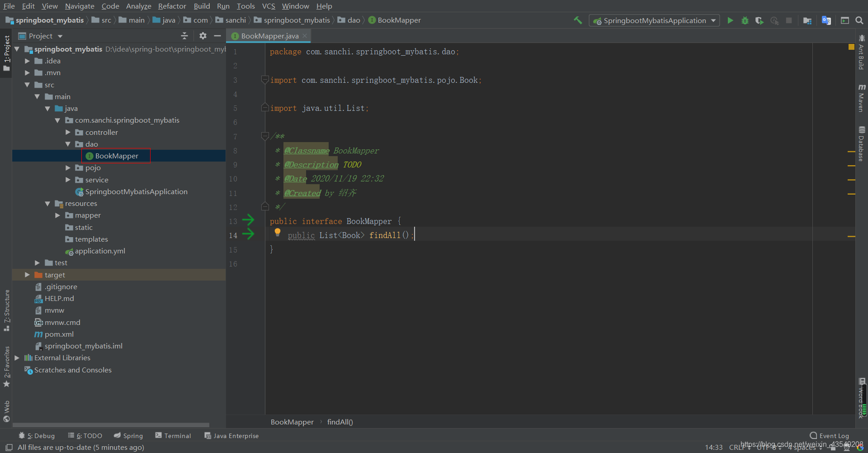Open the Favorites tool window
868x453 pixels.
tap(6, 367)
